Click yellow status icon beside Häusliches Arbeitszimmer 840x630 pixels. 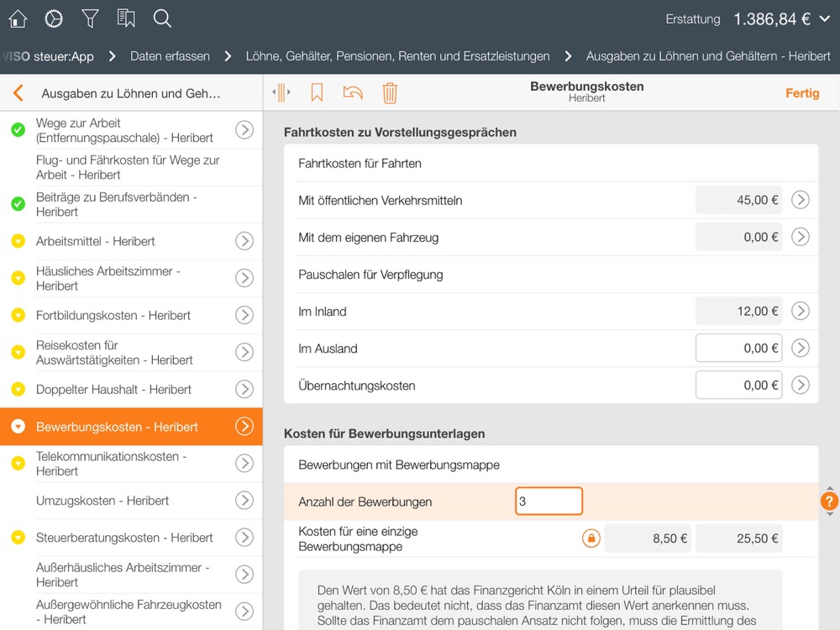[x=18, y=278]
